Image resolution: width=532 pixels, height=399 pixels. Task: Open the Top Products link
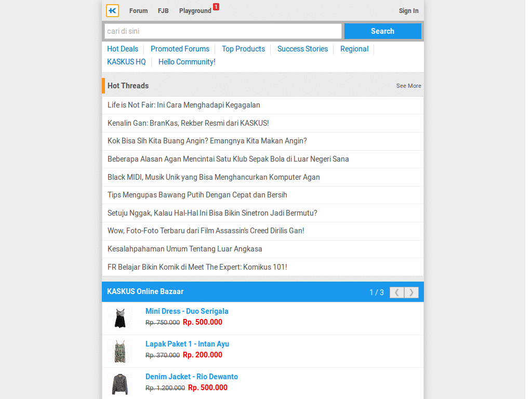[243, 49]
